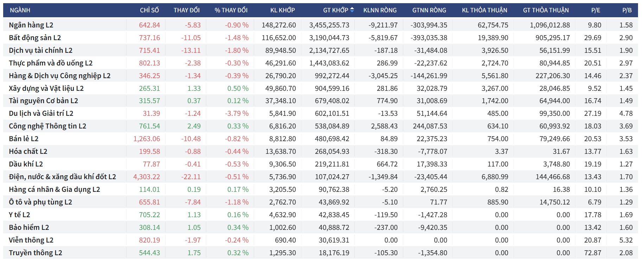Select the Bất động sản L2 sector
Image resolution: width=644 pixels, height=264 pixels.
[35, 38]
